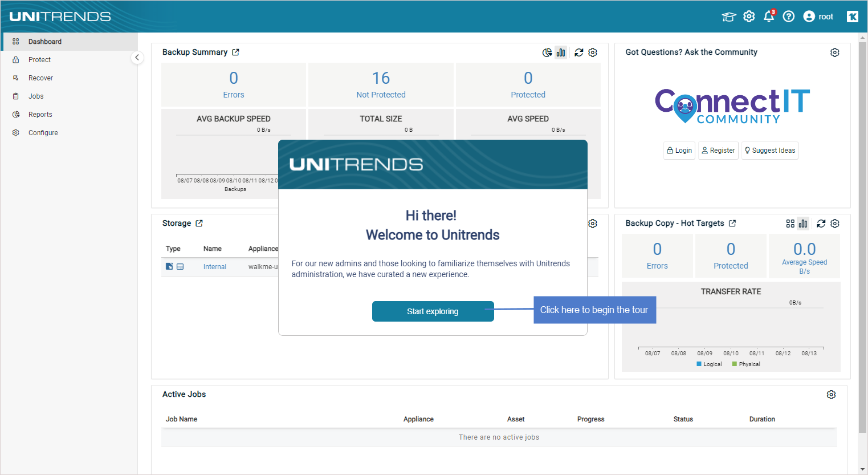868x475 pixels.
Task: Click the page vertical scrollbar
Action: 863,237
